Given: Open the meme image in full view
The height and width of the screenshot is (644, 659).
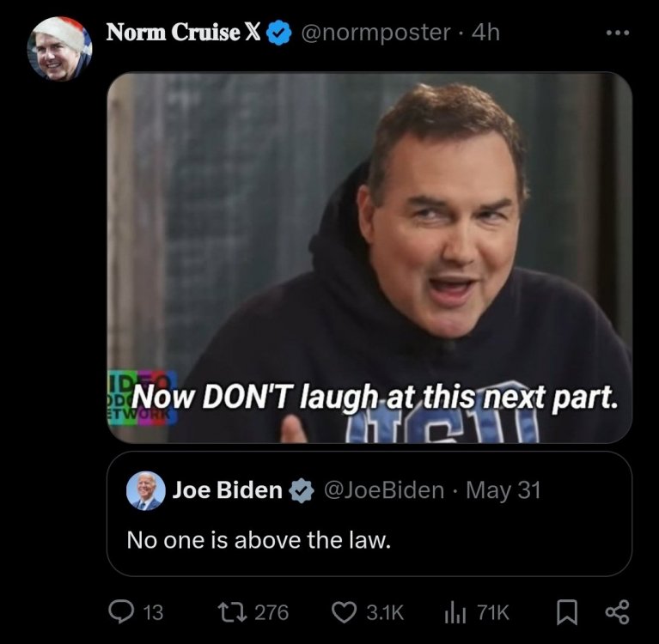Looking at the screenshot, I should tap(369, 258).
